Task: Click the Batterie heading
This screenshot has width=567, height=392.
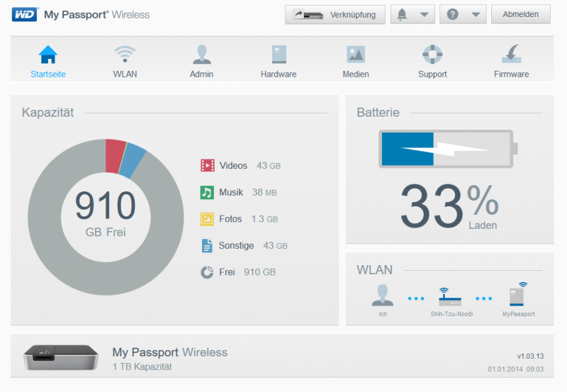Action: 378,113
